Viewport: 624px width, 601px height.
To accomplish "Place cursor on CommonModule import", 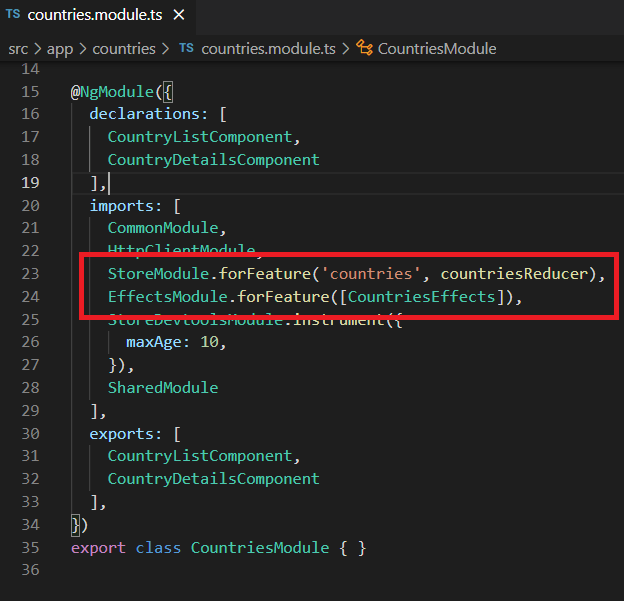I will [166, 228].
